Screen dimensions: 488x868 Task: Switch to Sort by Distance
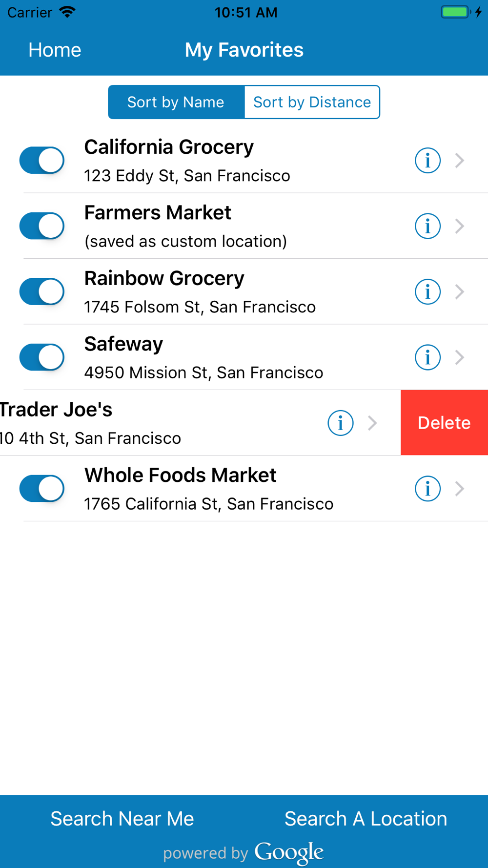(312, 102)
